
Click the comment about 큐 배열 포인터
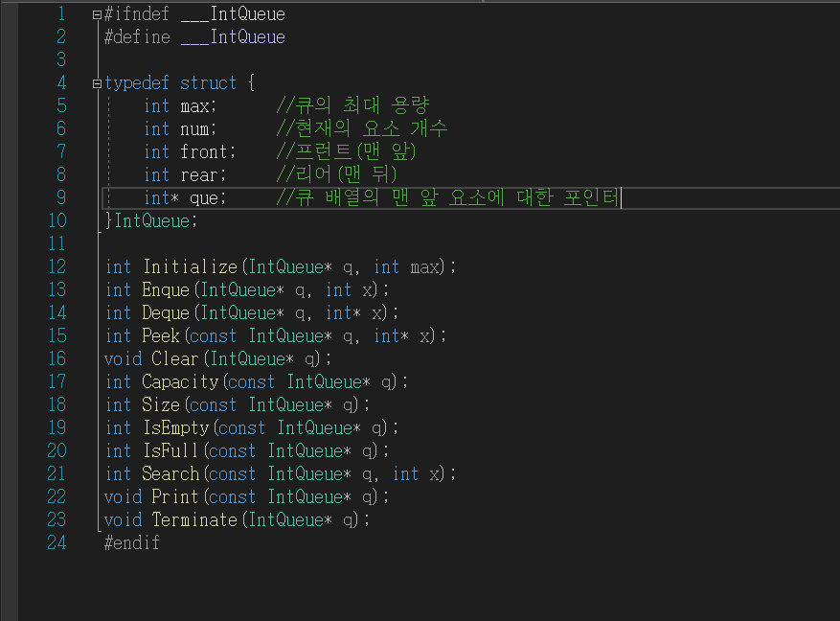pos(447,197)
